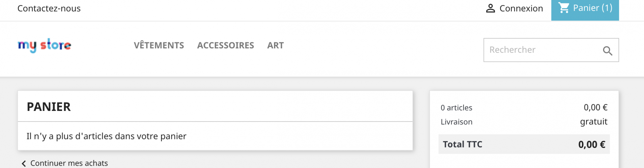Image resolution: width=644 pixels, height=168 pixels.
Task: Click the shopping cart icon in the header
Action: point(564,8)
